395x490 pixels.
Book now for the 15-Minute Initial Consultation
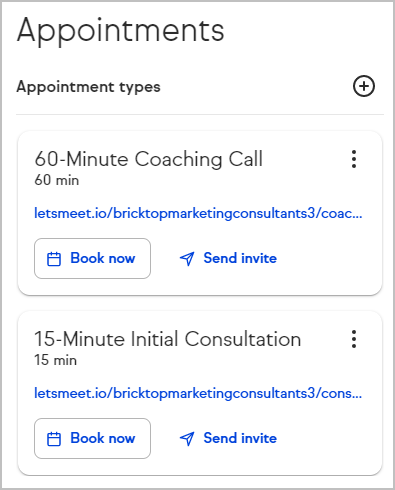[92, 438]
